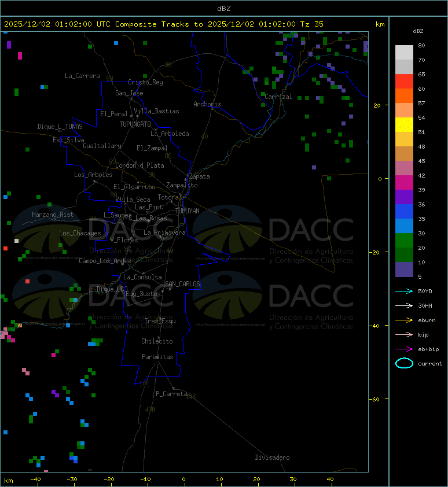Select the yellow eburn arrow icon
Viewport: 448px width, 487px height.
[404, 320]
